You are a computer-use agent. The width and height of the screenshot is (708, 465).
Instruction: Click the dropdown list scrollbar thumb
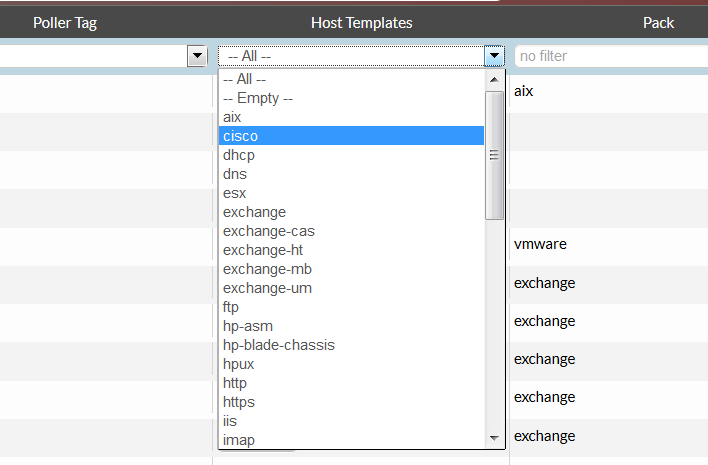[x=494, y=155]
